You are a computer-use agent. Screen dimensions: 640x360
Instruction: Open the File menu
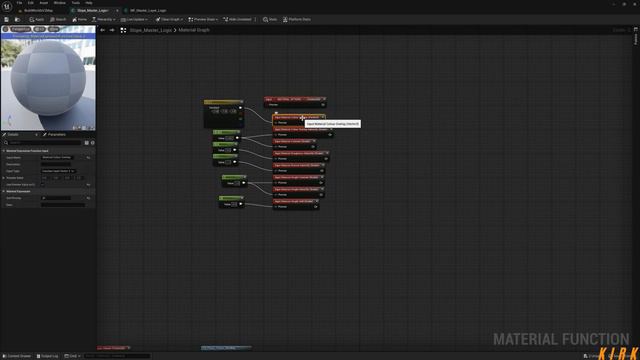pyautogui.click(x=19, y=3)
